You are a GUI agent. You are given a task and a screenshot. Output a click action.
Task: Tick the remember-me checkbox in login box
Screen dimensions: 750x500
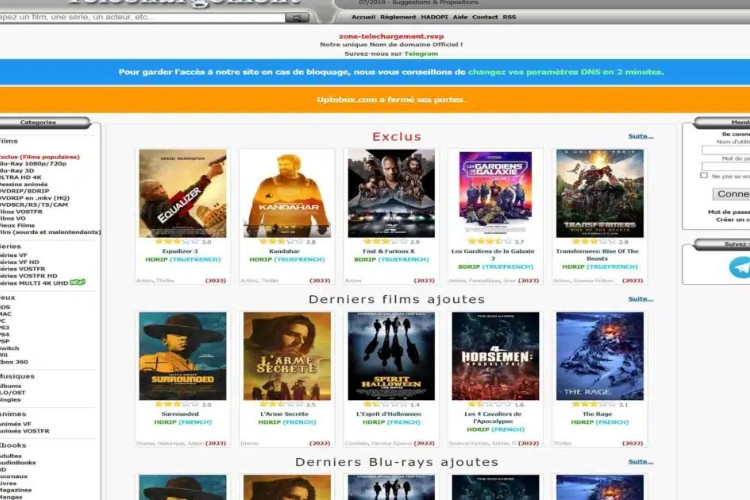704,176
